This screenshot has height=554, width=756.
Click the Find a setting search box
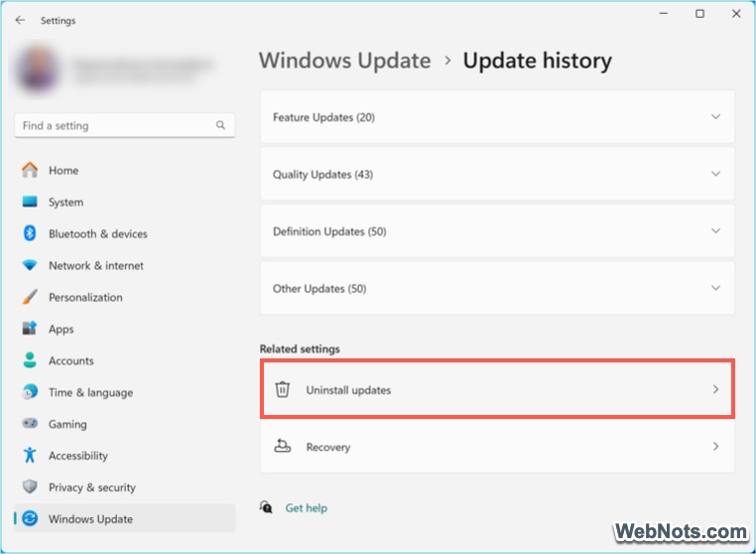click(x=124, y=125)
